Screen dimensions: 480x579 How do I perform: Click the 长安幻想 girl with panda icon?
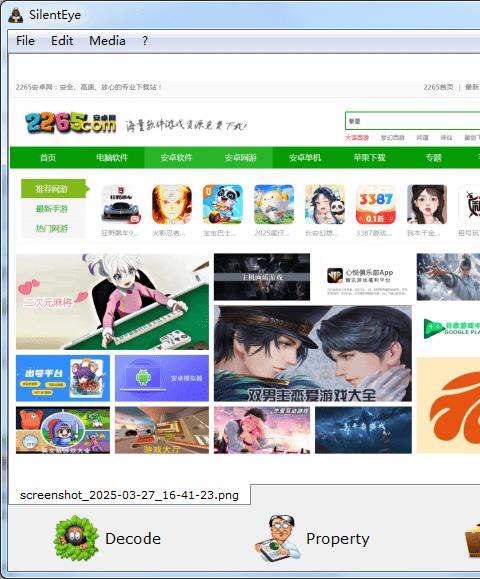click(325, 205)
